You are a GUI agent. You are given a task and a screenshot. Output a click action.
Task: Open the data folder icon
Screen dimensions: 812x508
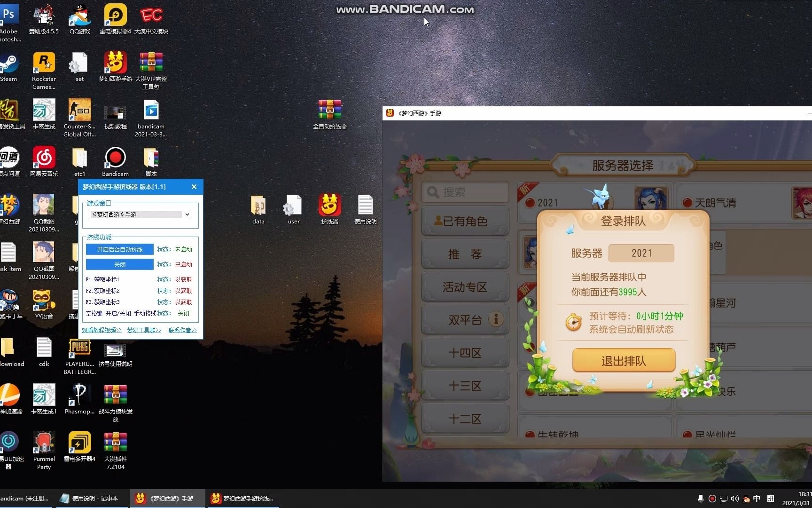click(x=258, y=209)
